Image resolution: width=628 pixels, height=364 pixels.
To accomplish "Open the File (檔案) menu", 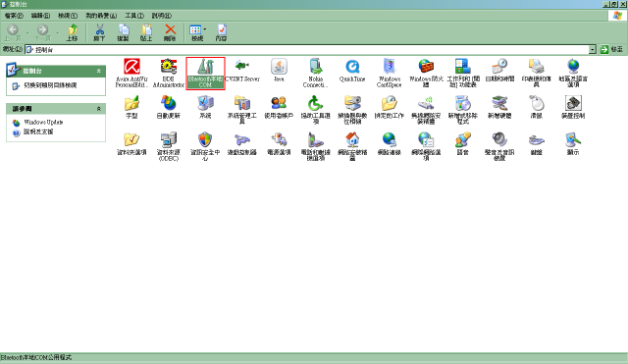I will tap(14, 16).
